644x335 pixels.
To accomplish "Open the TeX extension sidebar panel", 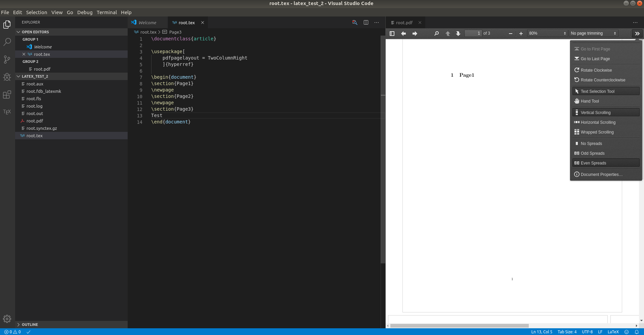I will 7,112.
